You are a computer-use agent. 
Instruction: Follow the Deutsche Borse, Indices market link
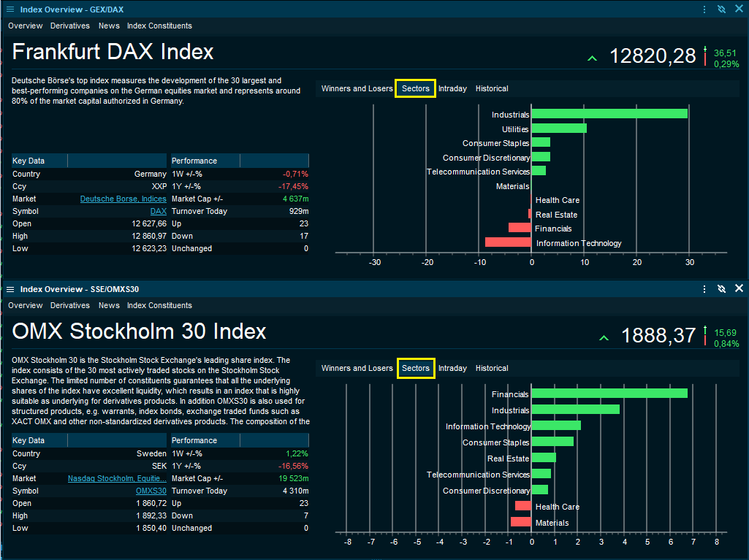pos(123,199)
